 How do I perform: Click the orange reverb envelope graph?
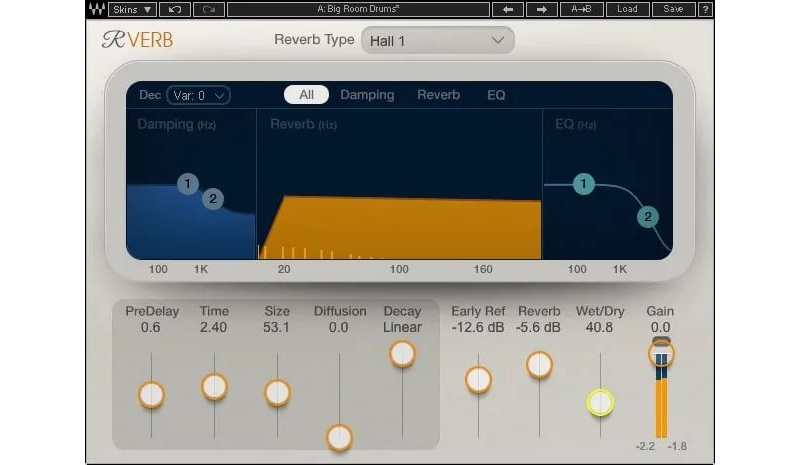[x=400, y=227]
